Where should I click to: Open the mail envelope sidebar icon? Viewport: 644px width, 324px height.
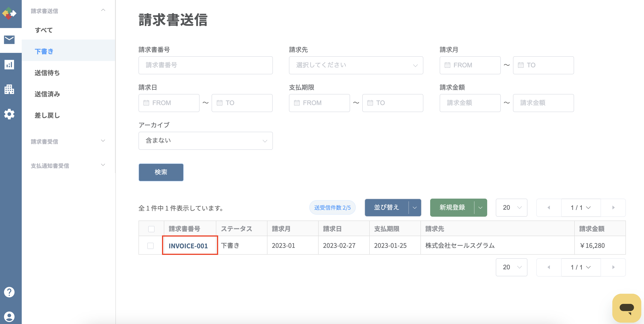[x=9, y=40]
